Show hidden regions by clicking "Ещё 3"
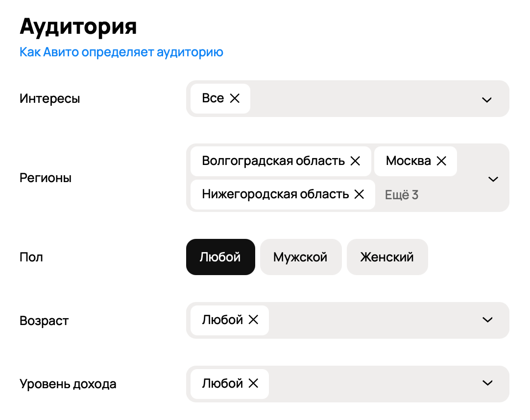Viewport: 530px width, 420px height. click(x=401, y=194)
